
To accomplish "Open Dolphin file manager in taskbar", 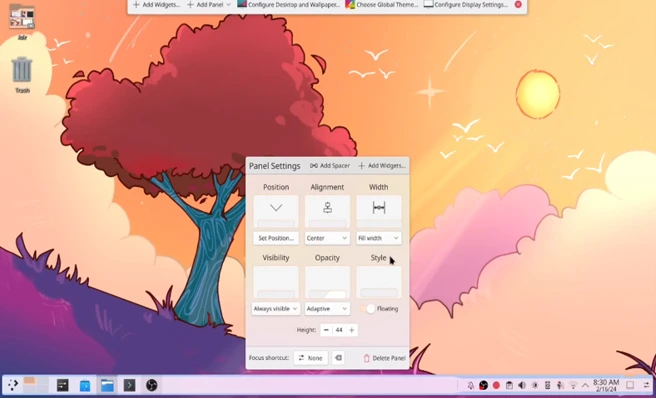I will tap(107, 385).
